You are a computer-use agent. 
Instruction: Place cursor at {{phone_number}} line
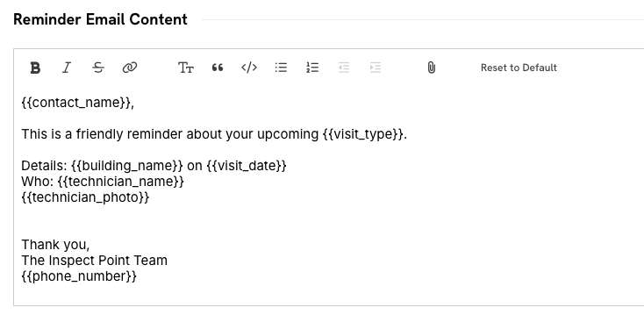click(79, 276)
